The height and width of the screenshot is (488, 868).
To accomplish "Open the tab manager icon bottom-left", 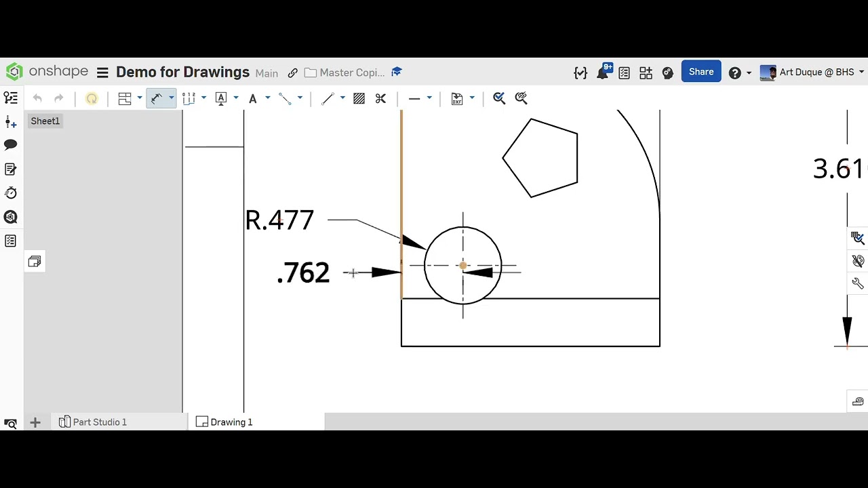I will [10, 422].
